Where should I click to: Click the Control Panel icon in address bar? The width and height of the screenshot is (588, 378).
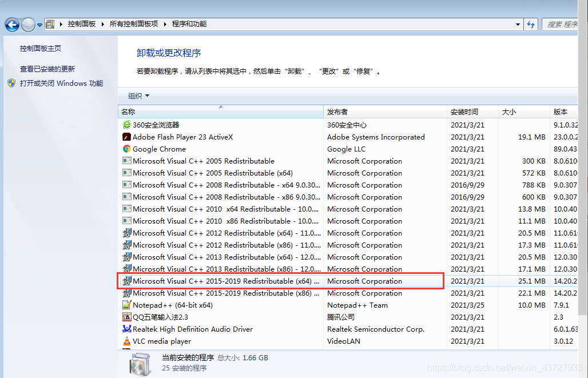(50, 25)
